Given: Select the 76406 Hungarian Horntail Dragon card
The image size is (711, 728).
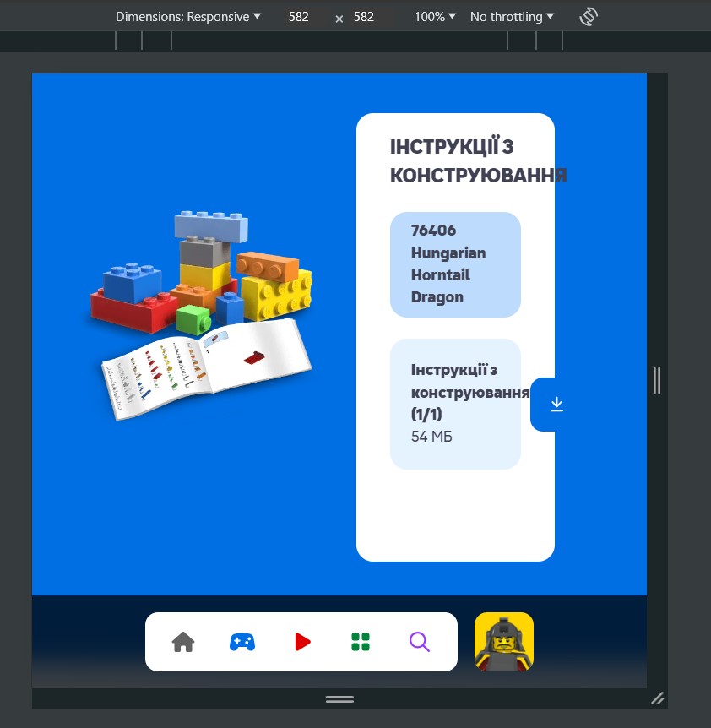Looking at the screenshot, I should 455,264.
